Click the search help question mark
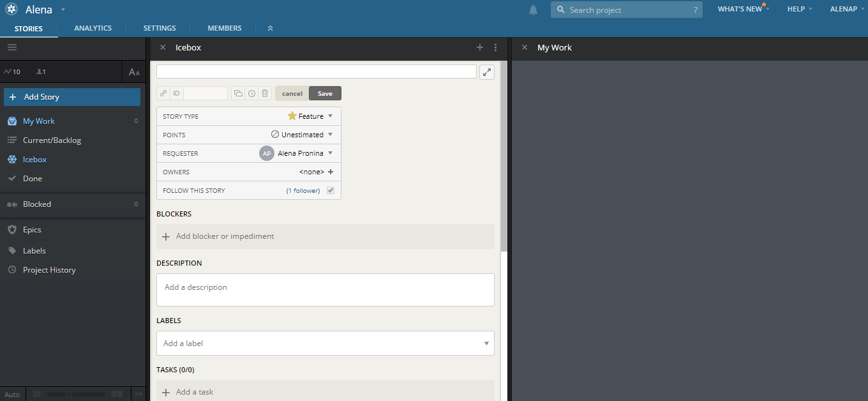This screenshot has height=401, width=868. coord(695,10)
